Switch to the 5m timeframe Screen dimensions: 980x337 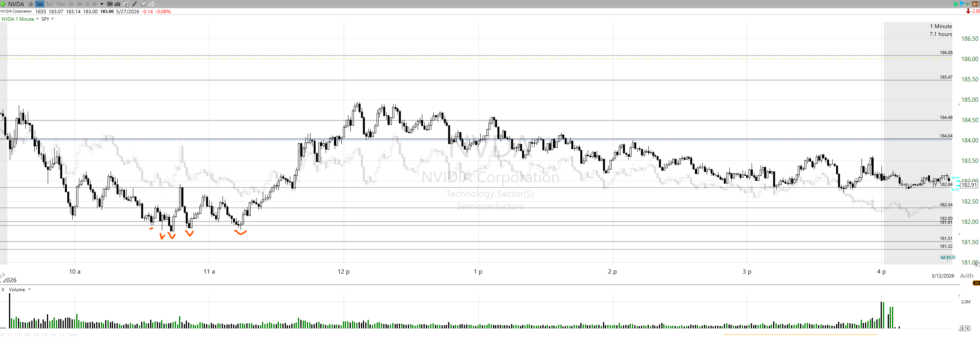pyautogui.click(x=49, y=4)
